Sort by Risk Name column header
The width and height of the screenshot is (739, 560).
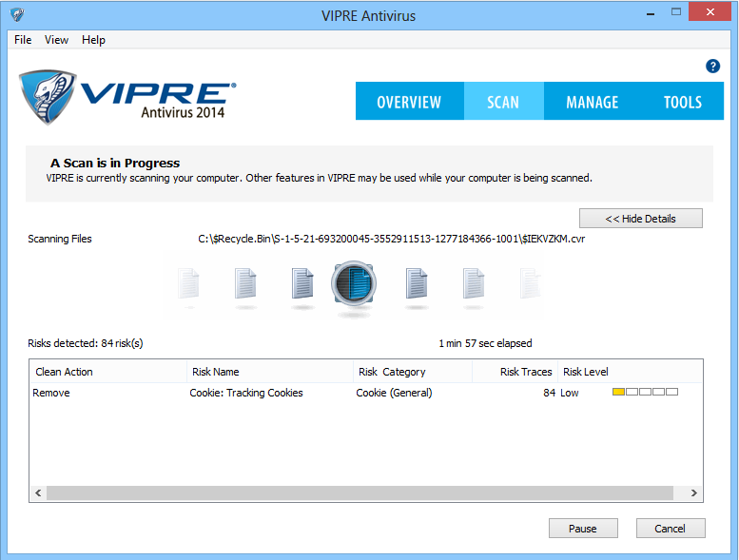pyautogui.click(x=270, y=372)
